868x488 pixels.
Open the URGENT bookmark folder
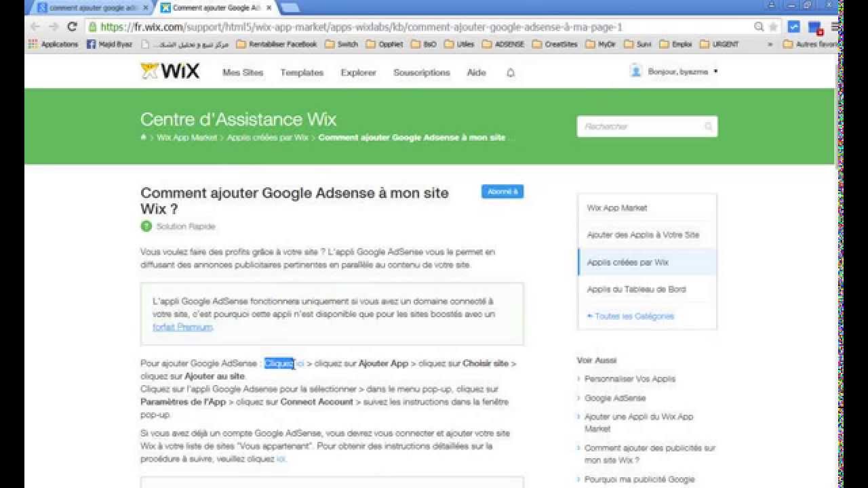pos(719,44)
